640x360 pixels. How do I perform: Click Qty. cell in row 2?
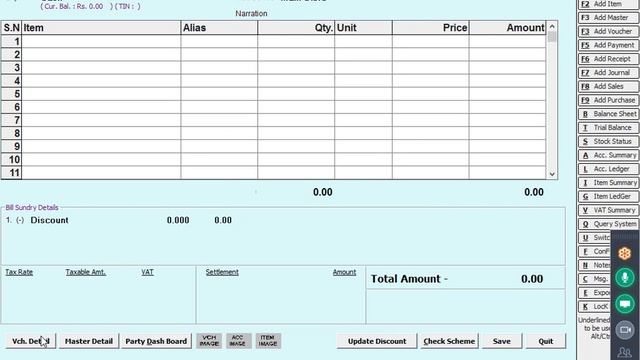click(x=296, y=54)
